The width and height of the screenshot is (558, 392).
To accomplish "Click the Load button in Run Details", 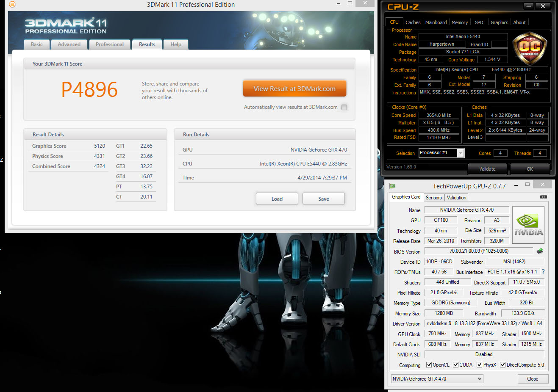I will click(x=277, y=199).
